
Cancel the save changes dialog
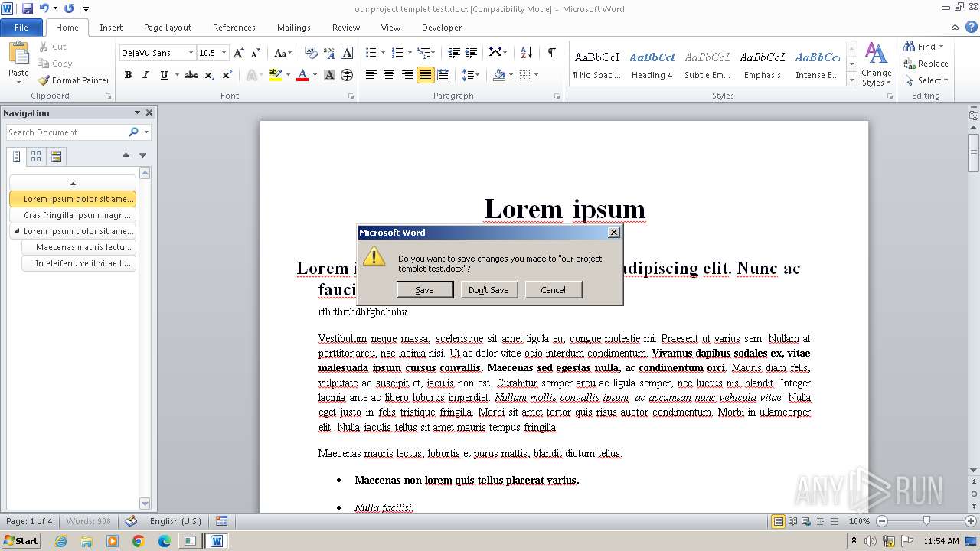[x=553, y=290]
